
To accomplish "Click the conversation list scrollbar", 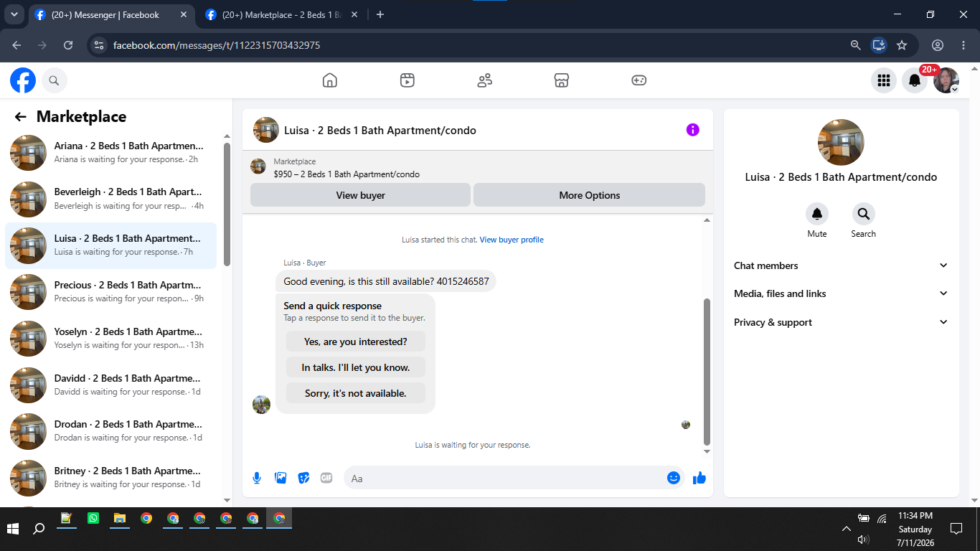I will click(227, 204).
